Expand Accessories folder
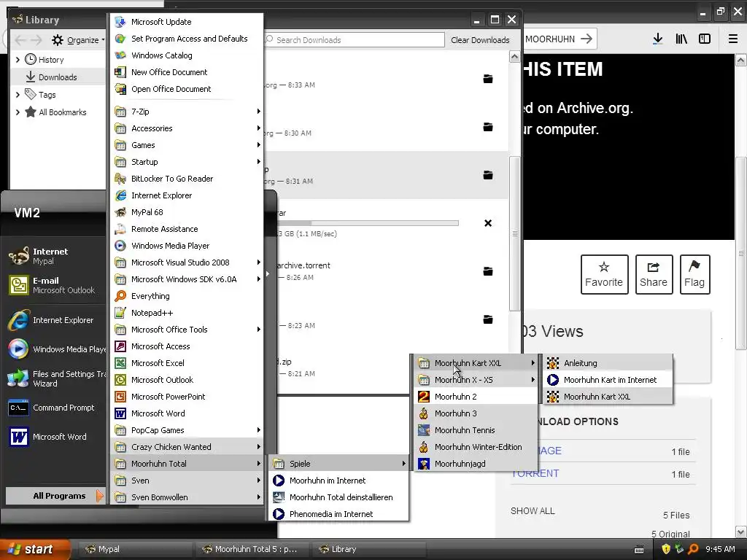 [x=187, y=128]
